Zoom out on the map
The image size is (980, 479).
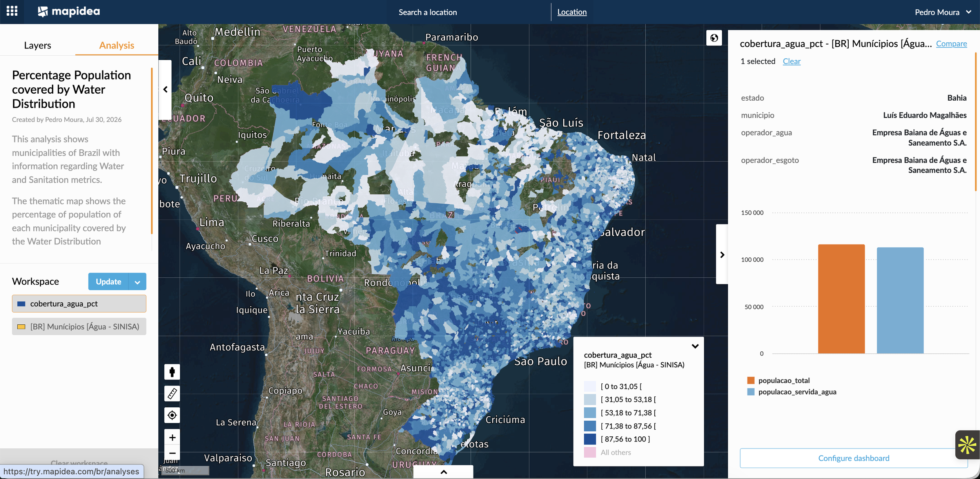coord(172,453)
